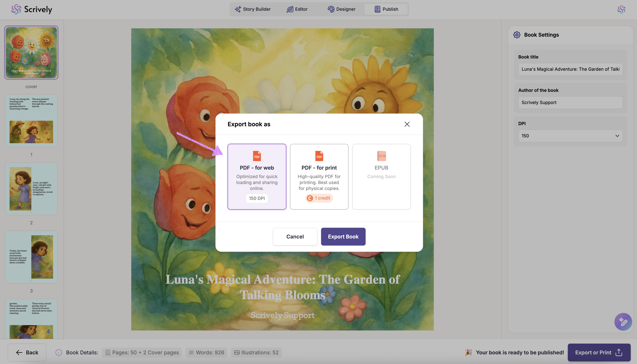Click the DPI dropdown chevron arrow
Image resolution: width=637 pixels, height=364 pixels.
tap(617, 136)
